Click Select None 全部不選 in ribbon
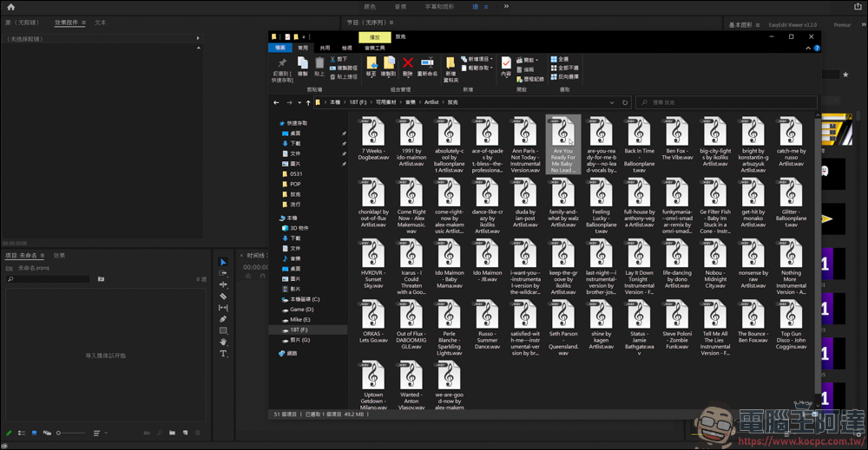This screenshot has width=868, height=450. pos(565,68)
